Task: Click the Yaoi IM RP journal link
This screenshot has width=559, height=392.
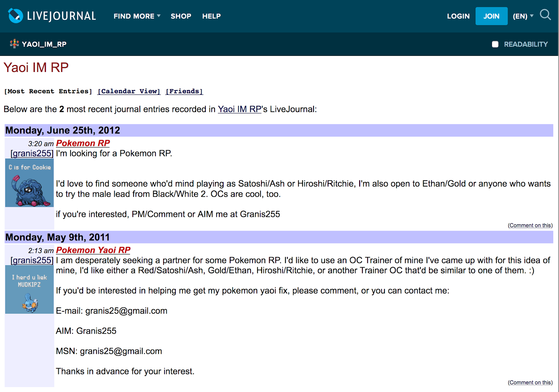Action: tap(240, 109)
